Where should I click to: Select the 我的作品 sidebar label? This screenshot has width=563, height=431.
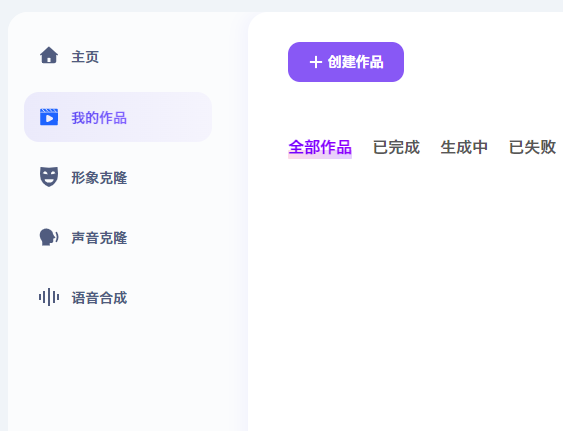[x=99, y=118]
